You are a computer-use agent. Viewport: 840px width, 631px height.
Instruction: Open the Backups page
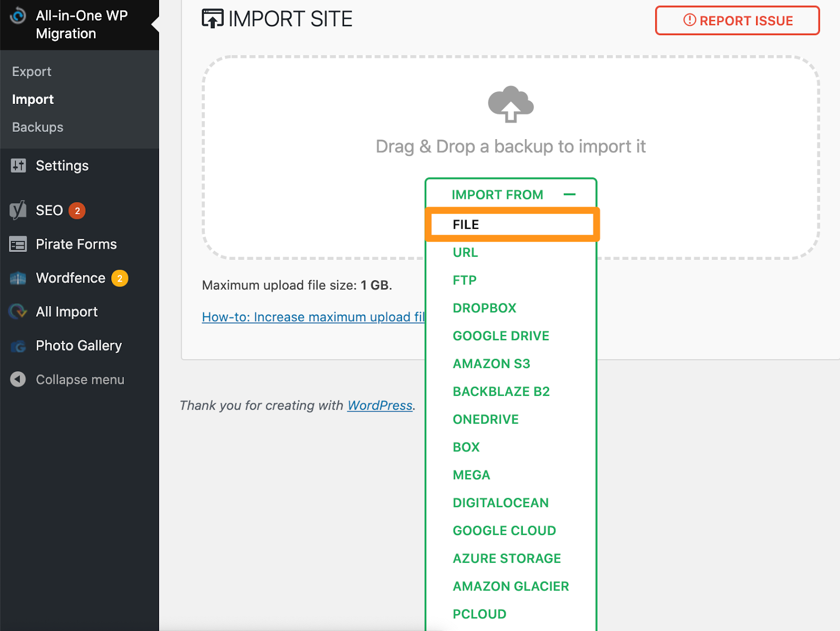[x=37, y=127]
